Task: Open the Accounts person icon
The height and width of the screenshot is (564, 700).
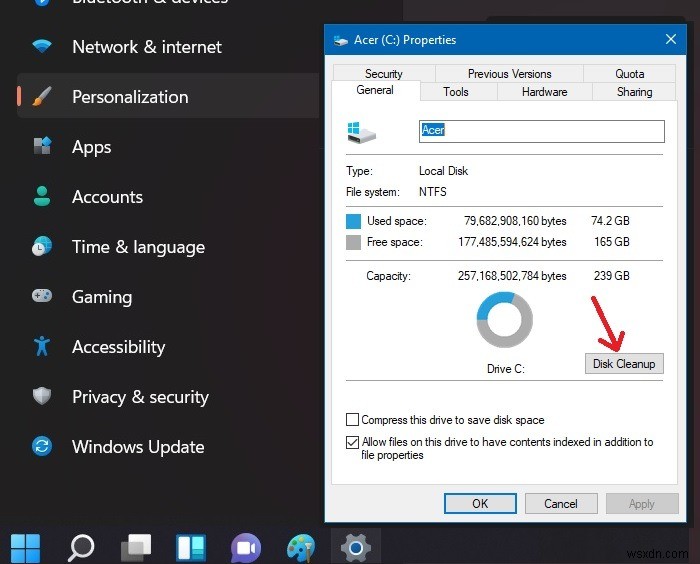Action: [42, 196]
